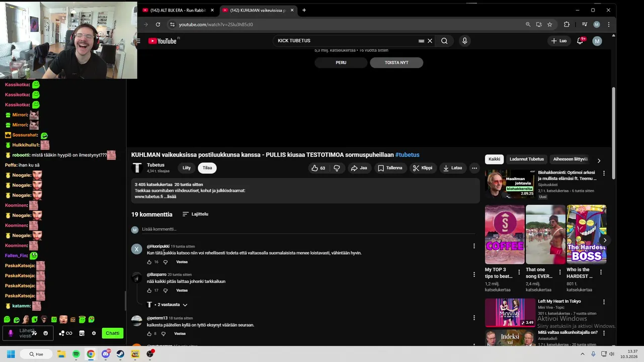Open the Lajittelu sort menu
The height and width of the screenshot is (362, 644).
(195, 214)
